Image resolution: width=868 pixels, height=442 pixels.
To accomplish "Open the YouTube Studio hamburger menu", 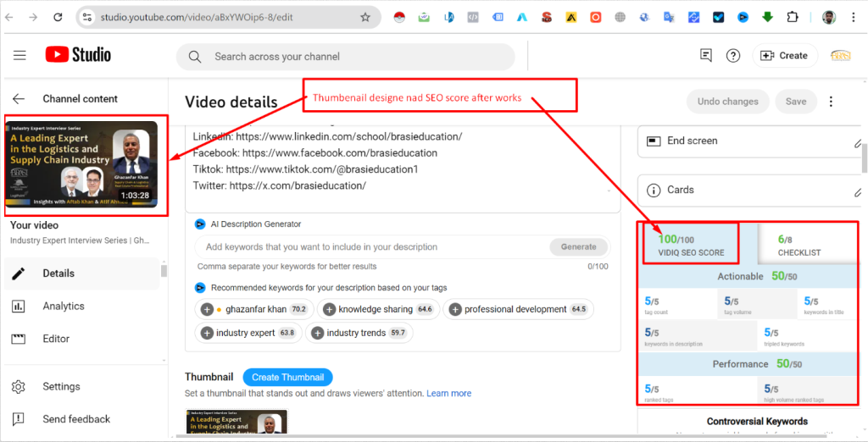I will [19, 56].
